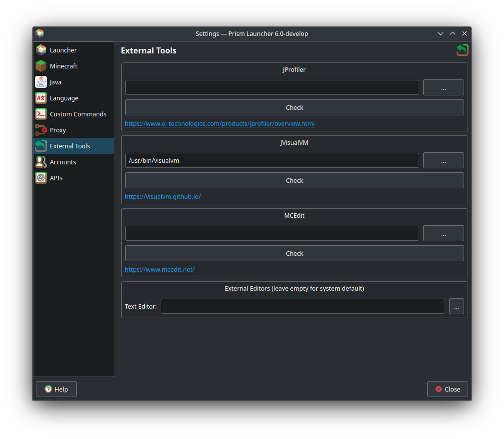Check the JProfiler installation
The height and width of the screenshot is (439, 504).
click(294, 107)
